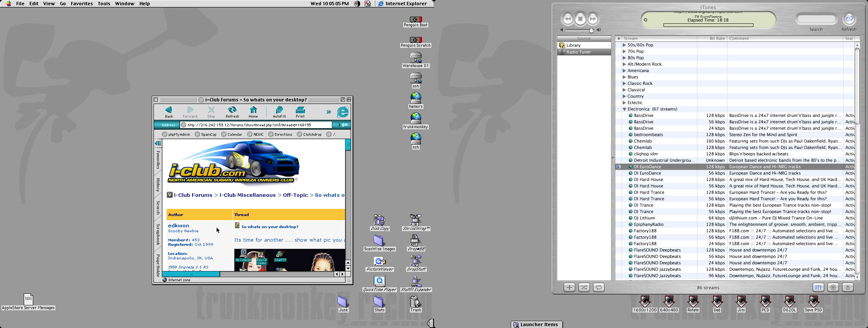868x328 pixels.
Task: Click the iTunes elapsed time progress bar
Action: (708, 25)
